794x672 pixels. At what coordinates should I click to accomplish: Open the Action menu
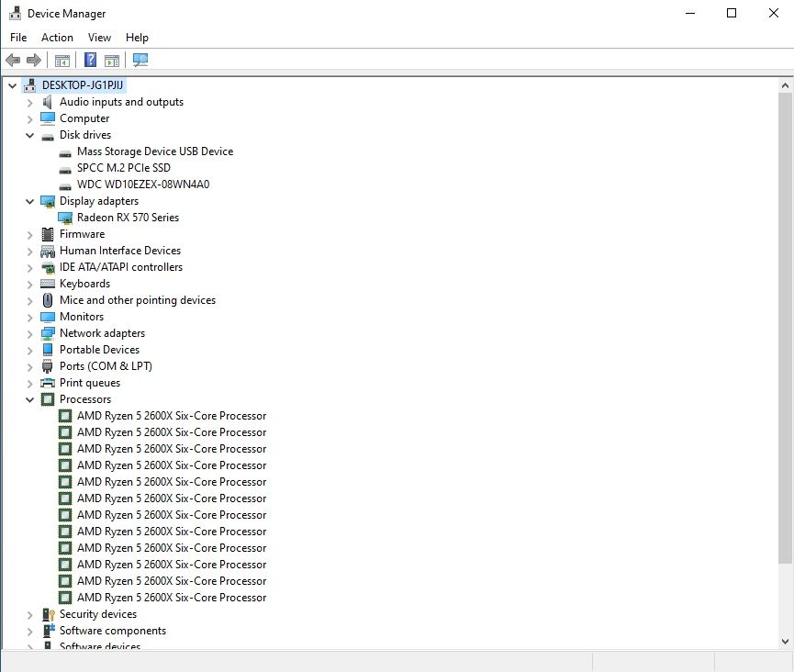(57, 38)
